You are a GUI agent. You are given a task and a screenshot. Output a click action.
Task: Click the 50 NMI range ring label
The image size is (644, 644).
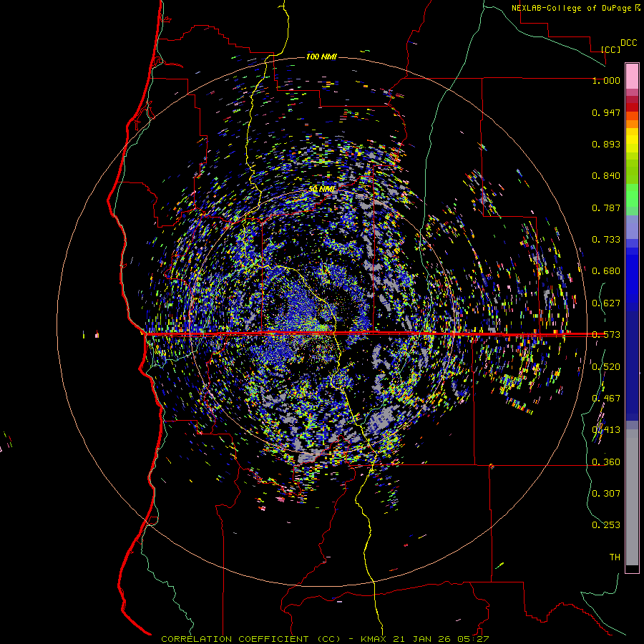pyautogui.click(x=321, y=189)
